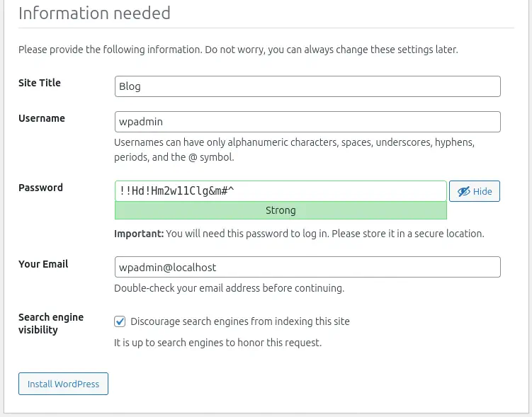The width and height of the screenshot is (532, 417).
Task: Toggle the Discourage search engines checkbox
Action: click(120, 321)
